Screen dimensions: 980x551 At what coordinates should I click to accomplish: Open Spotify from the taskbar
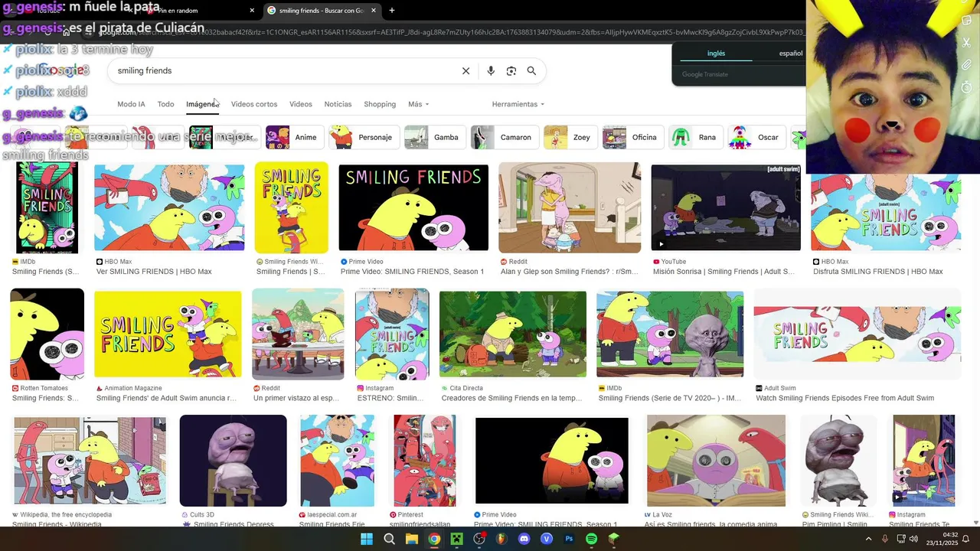pyautogui.click(x=591, y=539)
